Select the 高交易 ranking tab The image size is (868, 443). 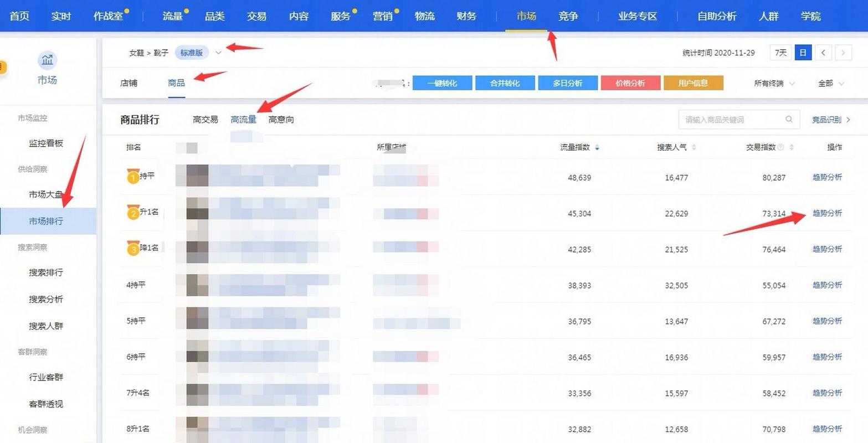tap(206, 120)
